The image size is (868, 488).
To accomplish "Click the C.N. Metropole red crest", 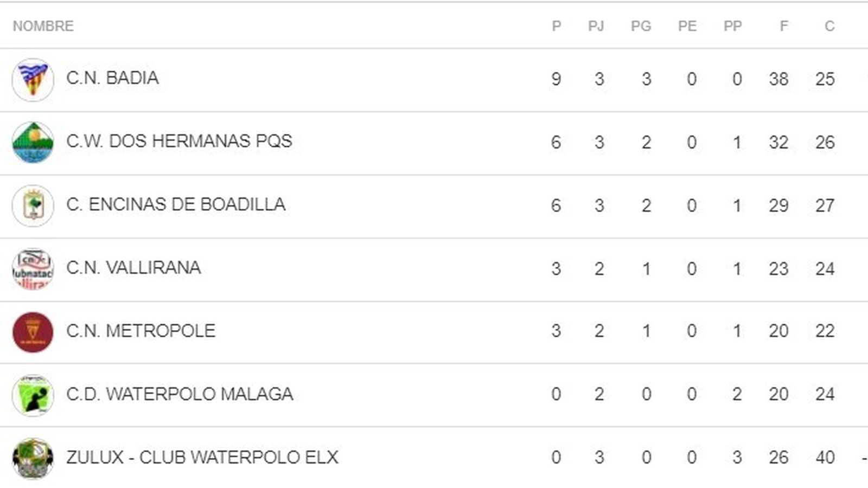I will [x=33, y=332].
